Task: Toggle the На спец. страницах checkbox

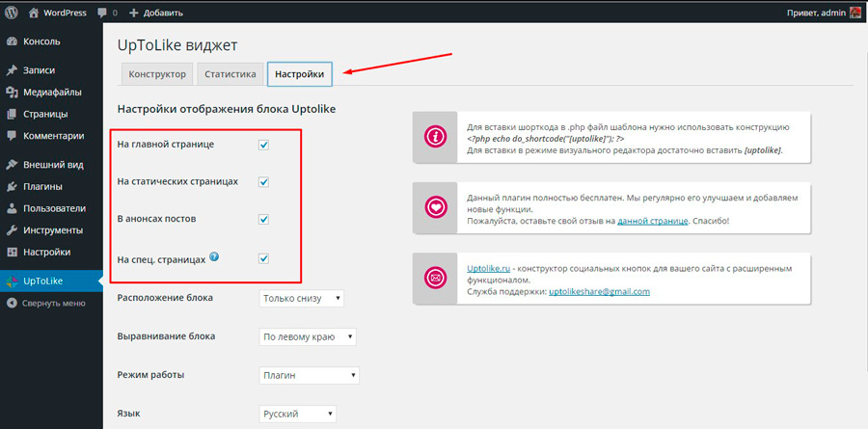Action: coord(264,258)
